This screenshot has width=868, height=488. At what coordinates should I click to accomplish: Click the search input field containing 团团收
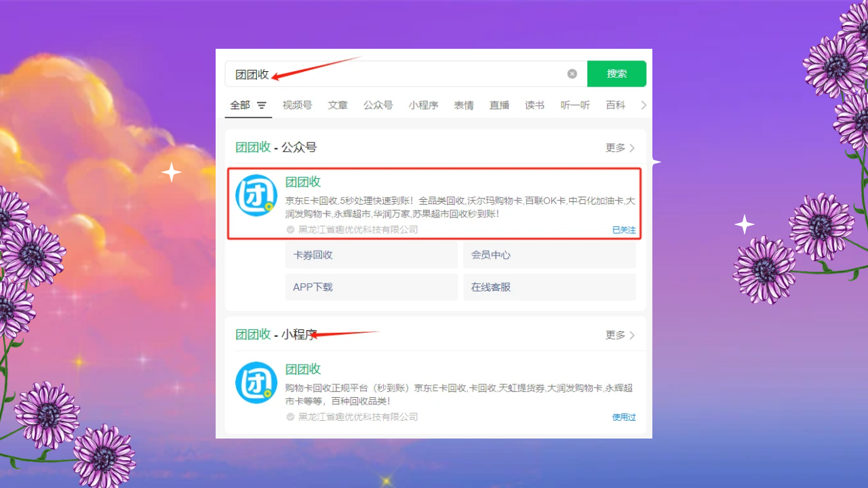tap(406, 74)
